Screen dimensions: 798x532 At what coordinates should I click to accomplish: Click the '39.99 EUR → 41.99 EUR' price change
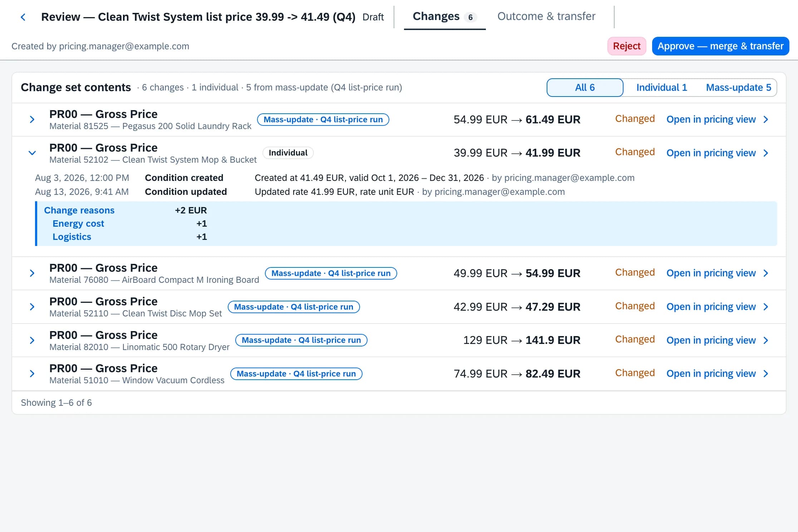(x=517, y=153)
